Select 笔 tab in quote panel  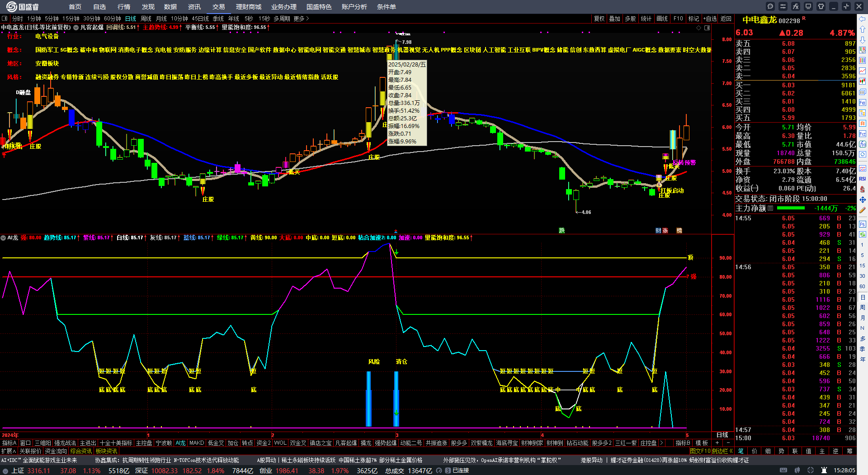pos(741,451)
